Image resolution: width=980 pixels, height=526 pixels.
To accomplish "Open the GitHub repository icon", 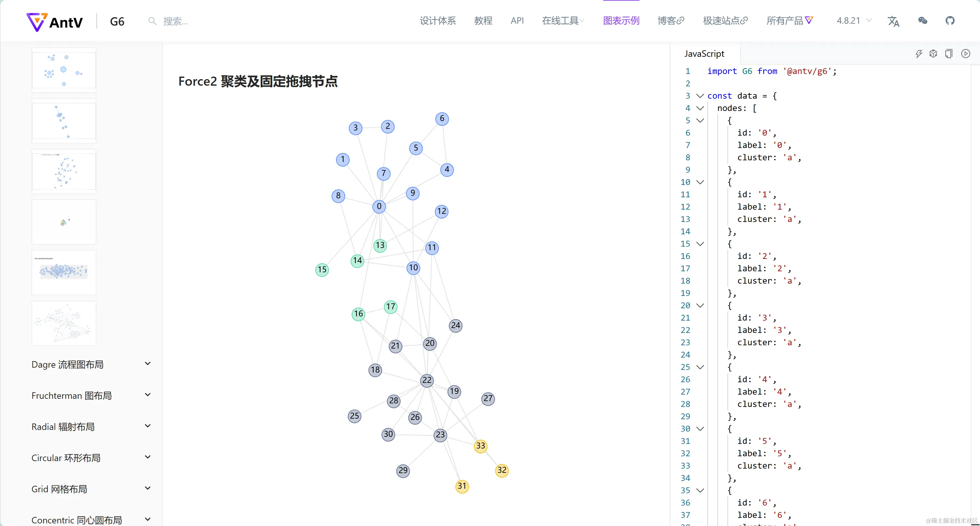I will (950, 20).
